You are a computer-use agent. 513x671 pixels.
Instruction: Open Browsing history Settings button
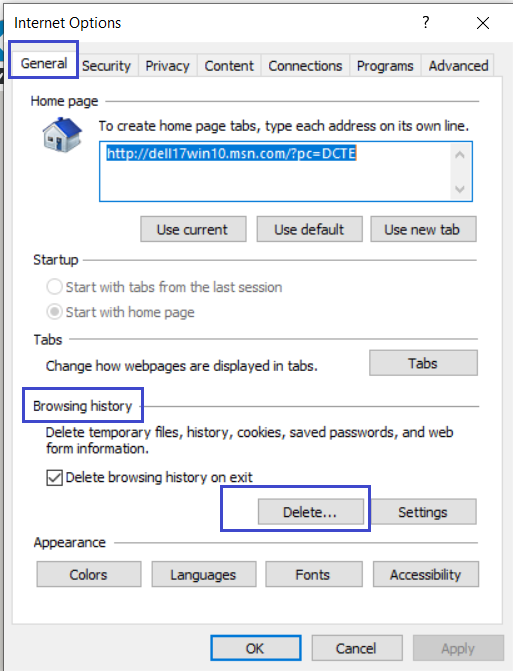(x=423, y=512)
